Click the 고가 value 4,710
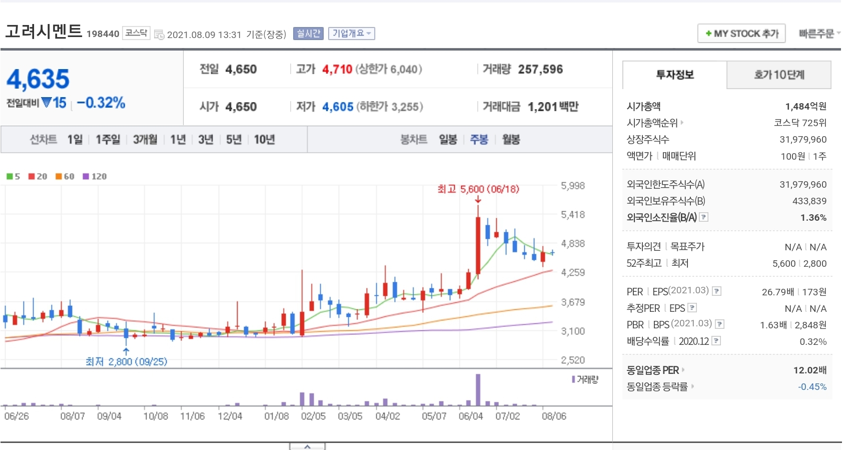This screenshot has width=868, height=450. 337,69
